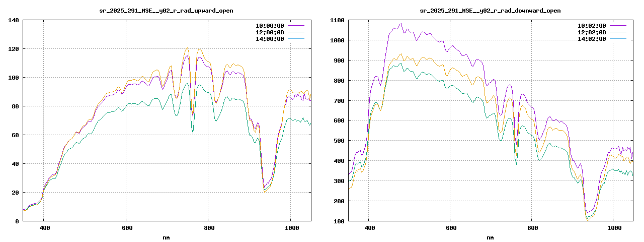
Task: Click the orange line sample beside 12:00:00
Action: pos(296,32)
